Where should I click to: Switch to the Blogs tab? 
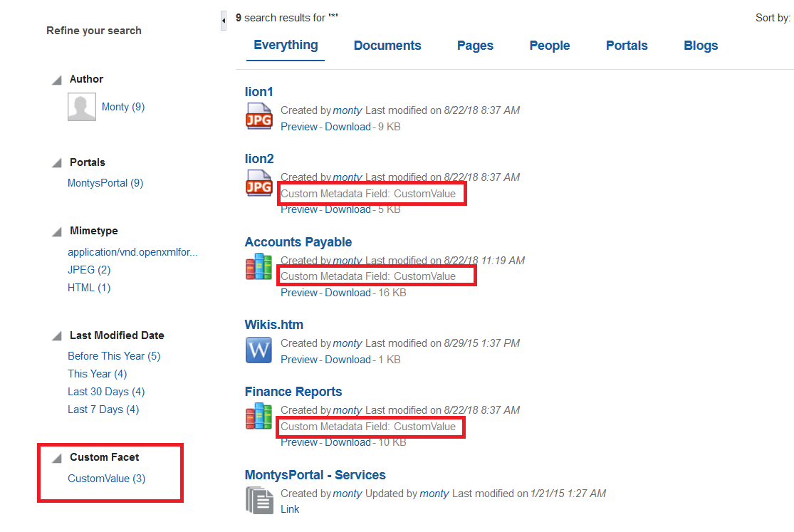point(700,45)
